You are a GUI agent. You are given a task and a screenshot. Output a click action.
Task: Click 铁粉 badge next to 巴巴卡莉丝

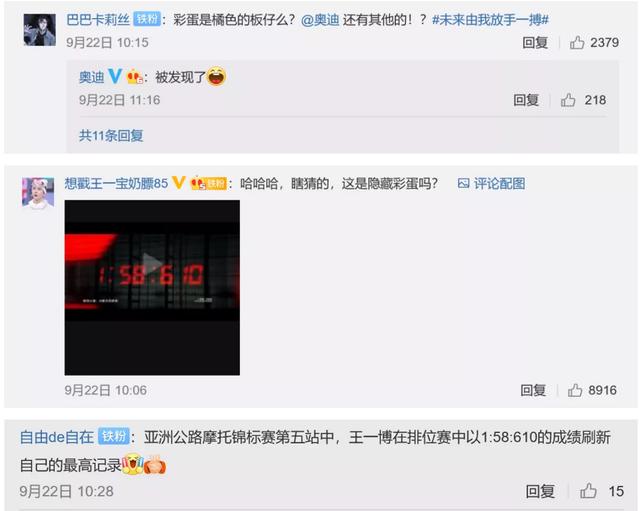tap(147, 19)
